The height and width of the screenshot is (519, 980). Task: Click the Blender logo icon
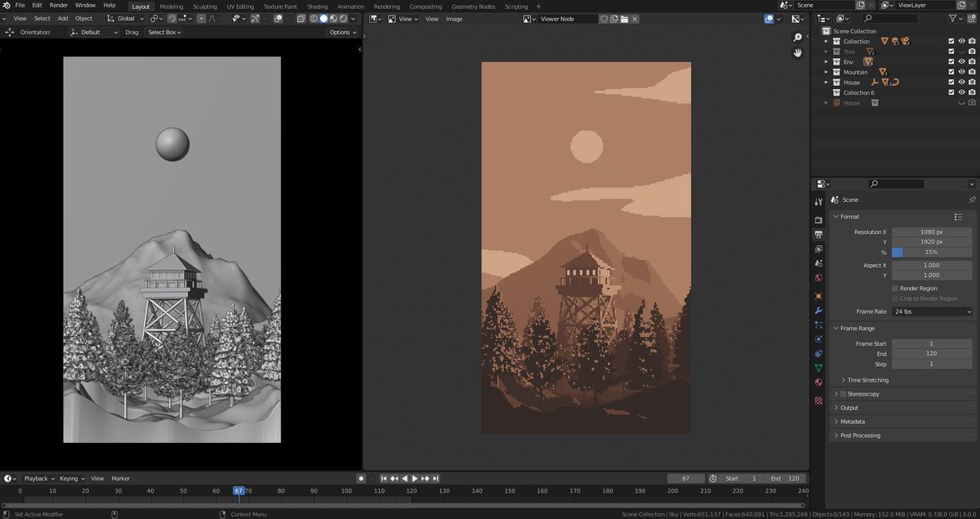click(x=7, y=6)
